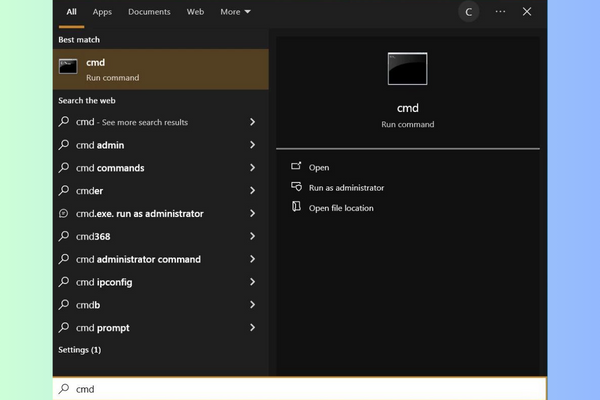Click search icon beside 'cmd administrator command'
The image size is (600, 400).
tap(64, 259)
